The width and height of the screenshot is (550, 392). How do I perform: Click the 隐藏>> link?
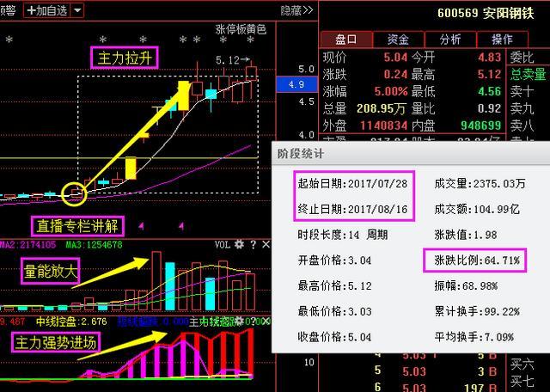tap(296, 10)
